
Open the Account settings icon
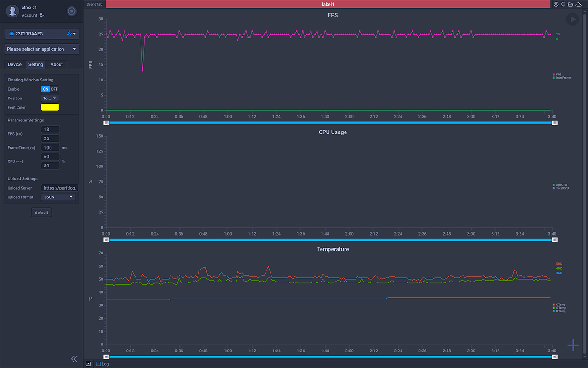[x=42, y=15]
